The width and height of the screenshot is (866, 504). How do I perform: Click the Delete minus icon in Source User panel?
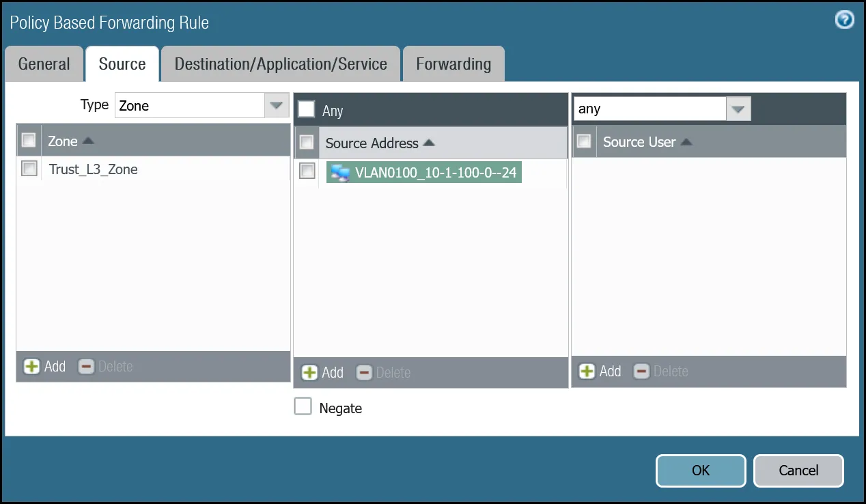click(x=641, y=371)
